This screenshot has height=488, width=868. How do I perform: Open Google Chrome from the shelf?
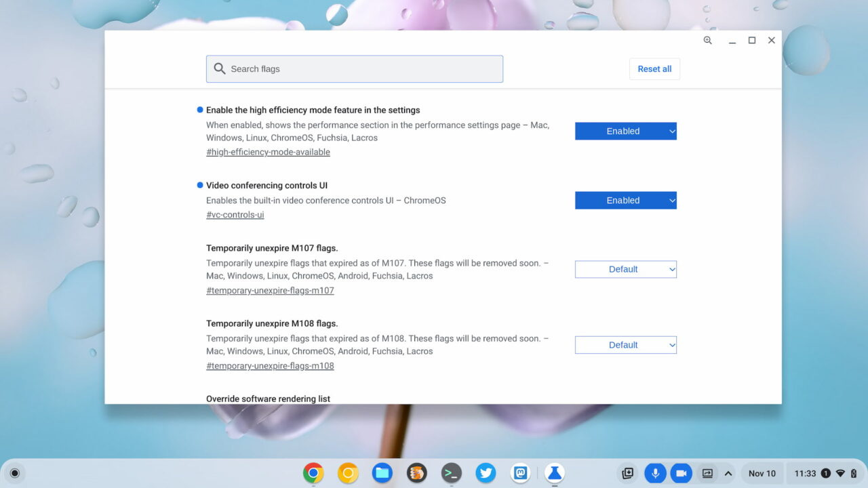313,473
